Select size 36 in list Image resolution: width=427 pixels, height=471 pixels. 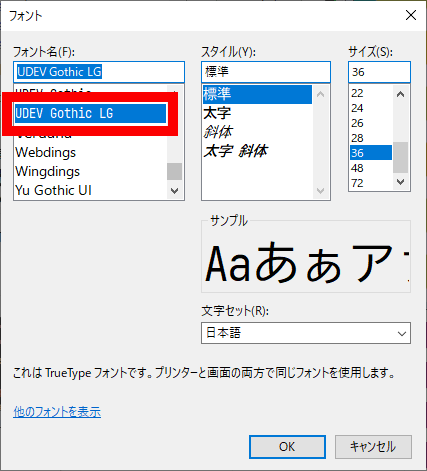click(371, 153)
